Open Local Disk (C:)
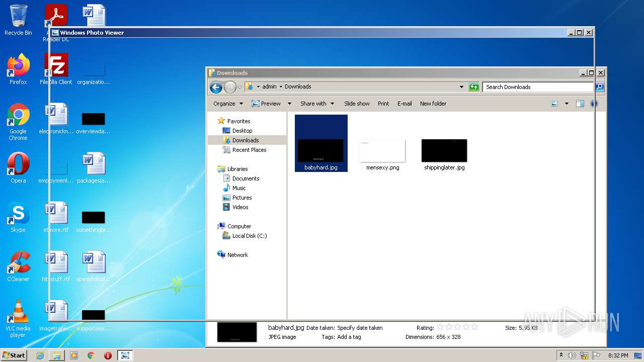Image resolution: width=644 pixels, height=362 pixels. coord(250,236)
